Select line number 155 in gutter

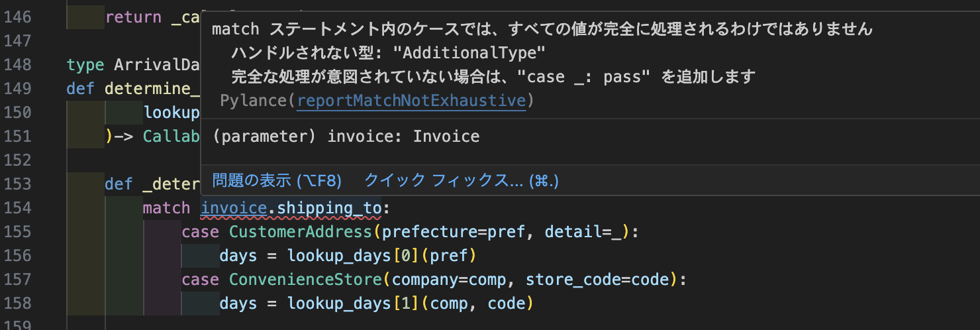(18, 232)
